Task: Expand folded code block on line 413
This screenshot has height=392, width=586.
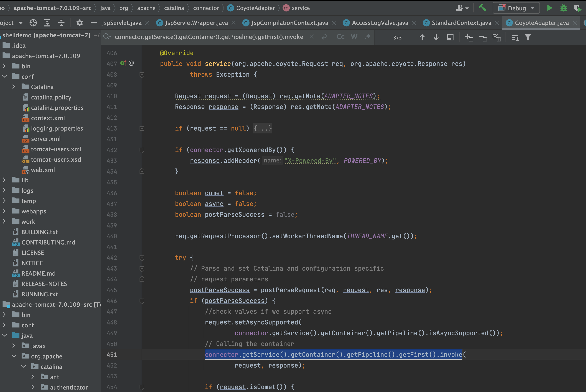Action: (142, 128)
